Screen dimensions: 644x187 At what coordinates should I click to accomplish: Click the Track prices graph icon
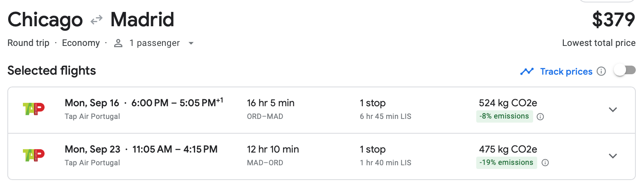(x=527, y=71)
